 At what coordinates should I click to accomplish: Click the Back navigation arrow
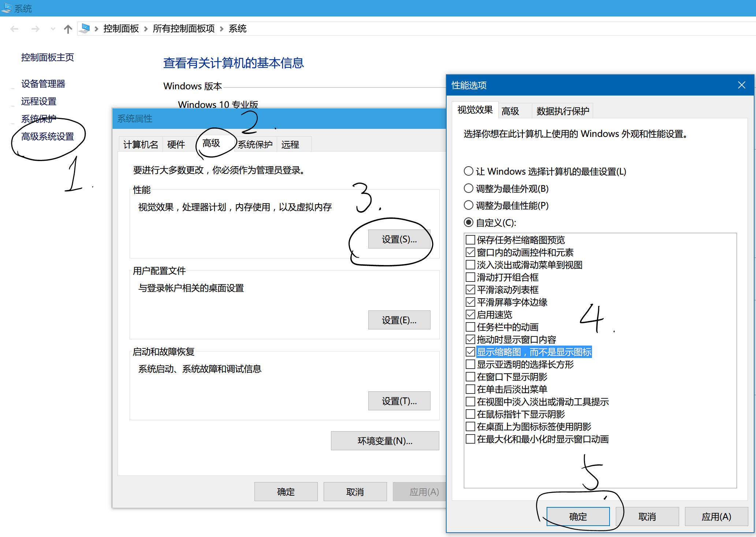coord(15,29)
